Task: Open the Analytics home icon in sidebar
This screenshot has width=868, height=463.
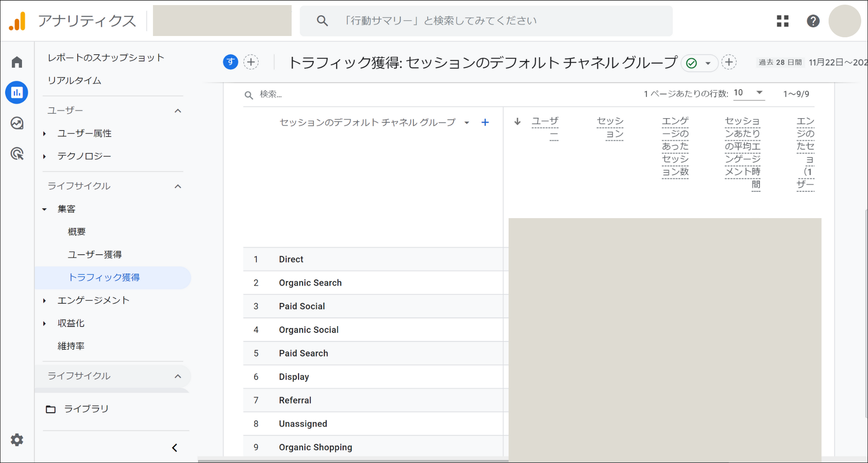Action: point(17,62)
